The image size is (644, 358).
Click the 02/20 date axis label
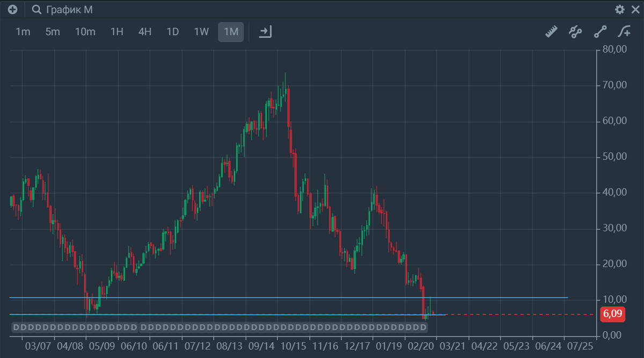[x=421, y=346]
